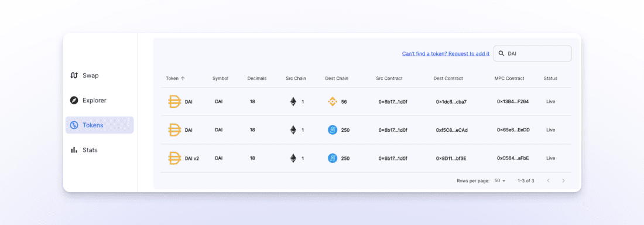The height and width of the screenshot is (225, 644).
Task: Select the Tokens sidebar icon
Action: [74, 125]
